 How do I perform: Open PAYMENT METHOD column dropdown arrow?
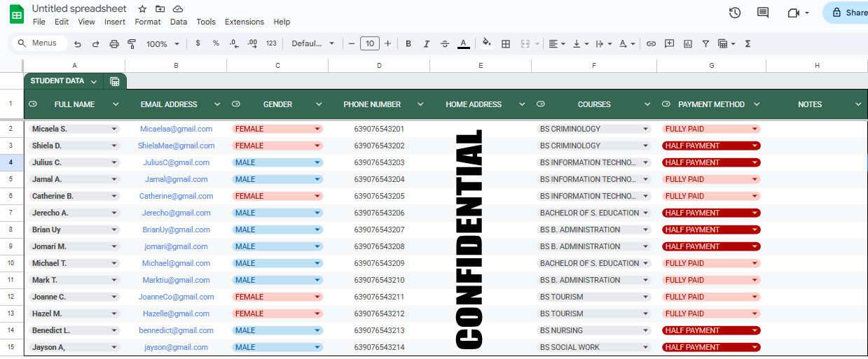click(757, 104)
